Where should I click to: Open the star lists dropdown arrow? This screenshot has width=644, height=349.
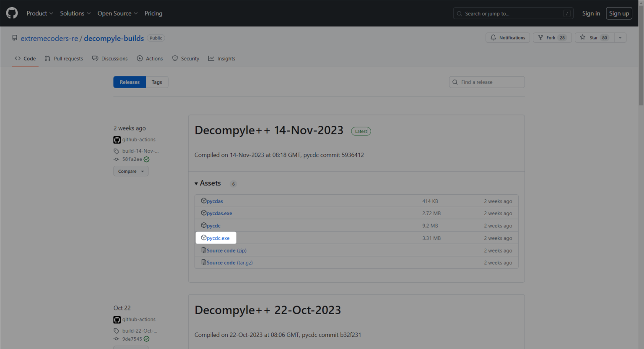pos(620,38)
